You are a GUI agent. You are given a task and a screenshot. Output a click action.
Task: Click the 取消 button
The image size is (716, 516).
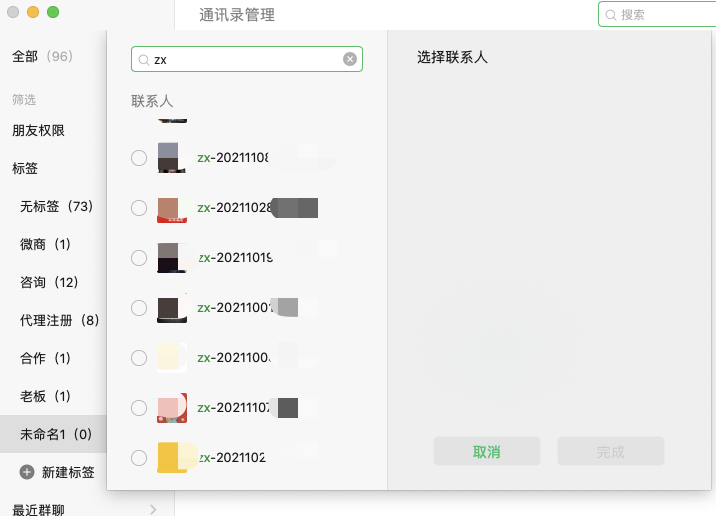pyautogui.click(x=487, y=451)
